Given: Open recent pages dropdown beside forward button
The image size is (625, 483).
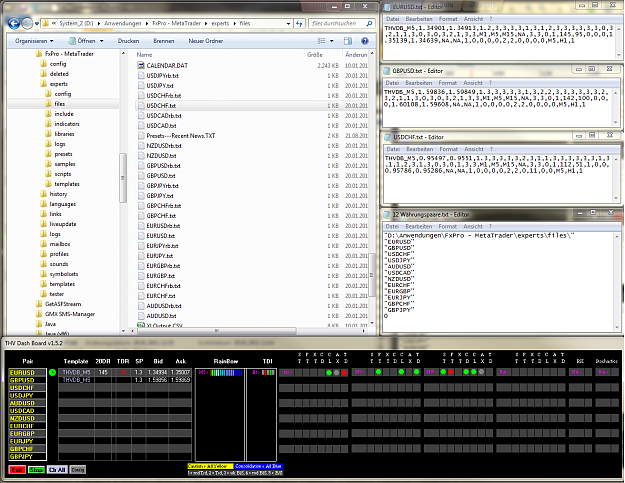Looking at the screenshot, I should (37, 24).
